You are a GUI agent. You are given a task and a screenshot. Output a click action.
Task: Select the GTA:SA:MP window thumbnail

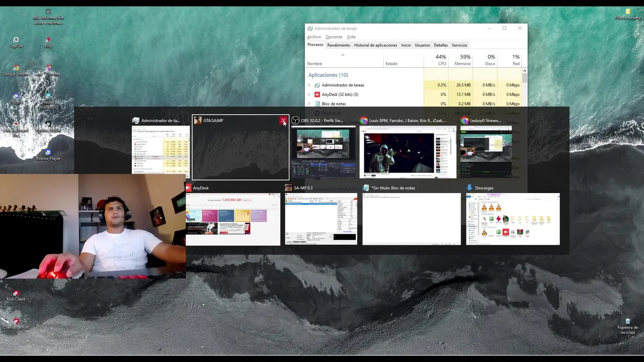pyautogui.click(x=240, y=153)
